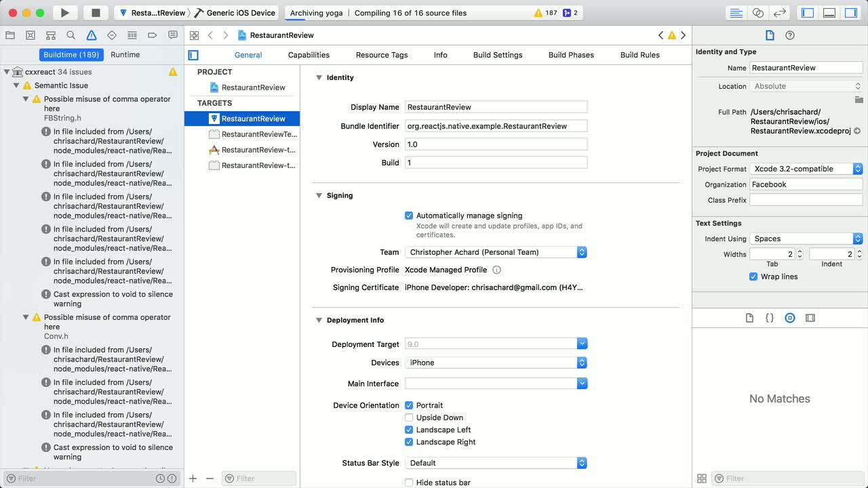Image resolution: width=868 pixels, height=488 pixels.
Task: Show the Quick Help inspector
Action: pos(789,35)
